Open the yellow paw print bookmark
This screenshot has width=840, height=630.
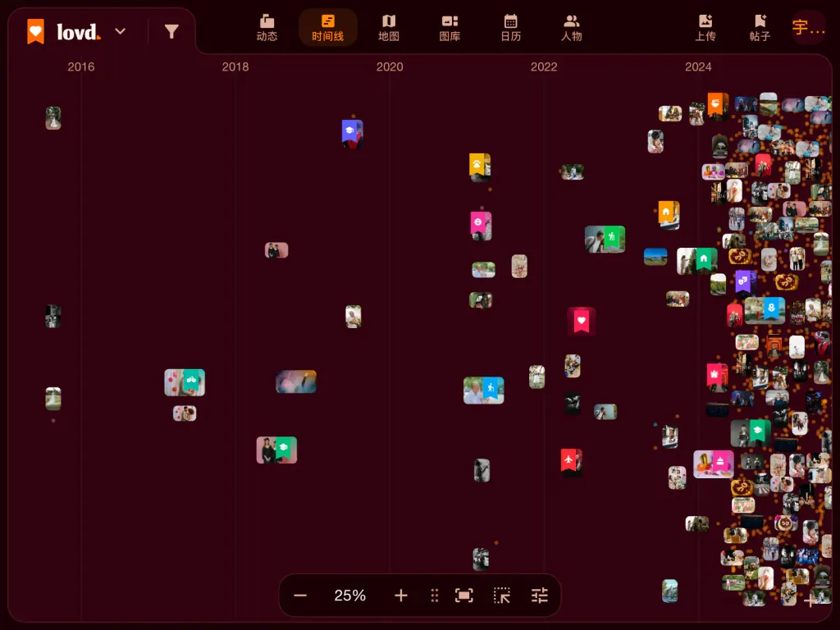[477, 165]
